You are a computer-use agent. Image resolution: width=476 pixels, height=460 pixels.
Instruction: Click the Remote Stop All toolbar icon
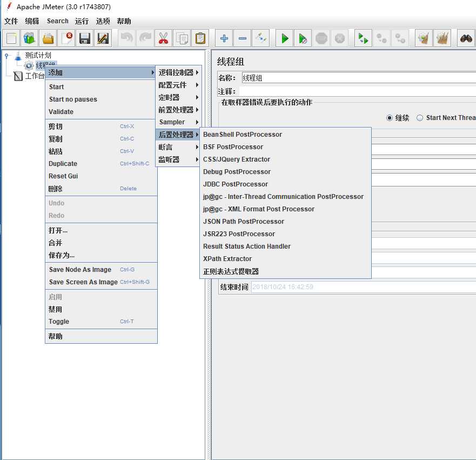coord(381,38)
